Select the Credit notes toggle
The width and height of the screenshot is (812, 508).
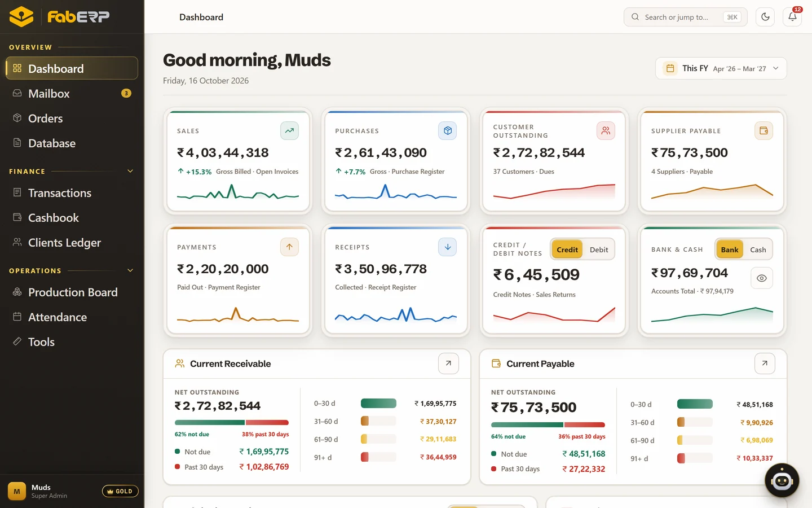coord(567,249)
